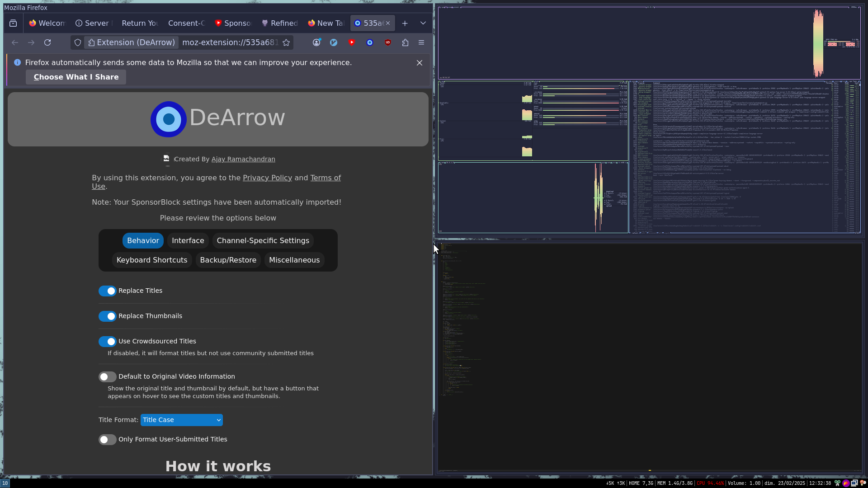The image size is (868, 488).
Task: Open the Privacy Policy link
Action: (267, 178)
